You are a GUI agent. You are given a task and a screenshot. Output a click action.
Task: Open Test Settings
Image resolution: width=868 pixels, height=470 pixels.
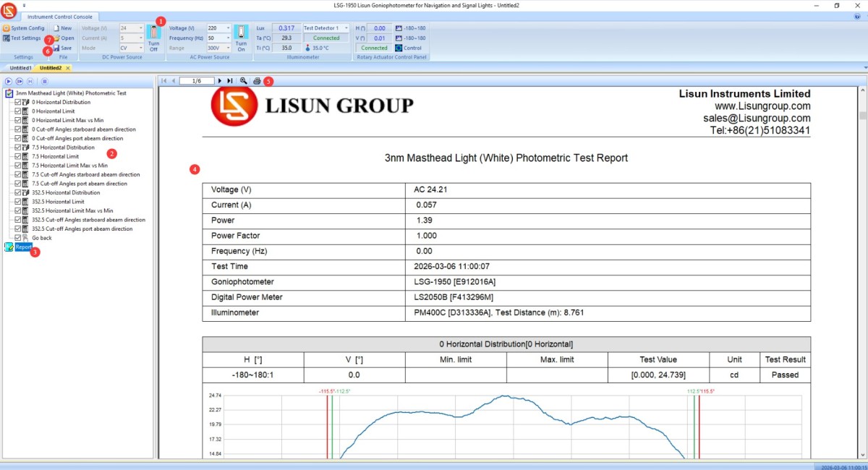(x=22, y=38)
